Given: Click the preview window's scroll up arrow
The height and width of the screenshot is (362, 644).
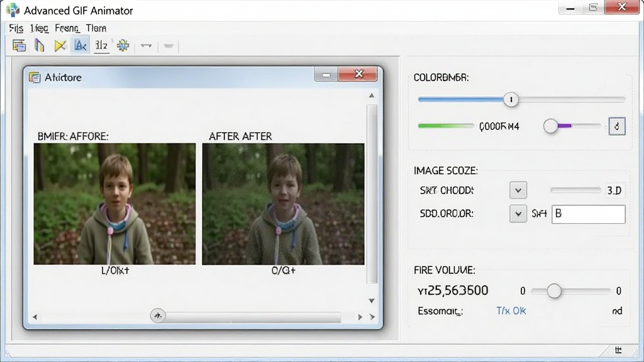Looking at the screenshot, I should 372,96.
